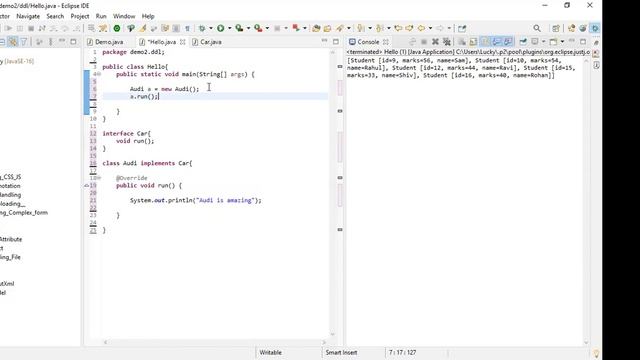Open the Window menu
The width and height of the screenshot is (640, 360).
[124, 16]
